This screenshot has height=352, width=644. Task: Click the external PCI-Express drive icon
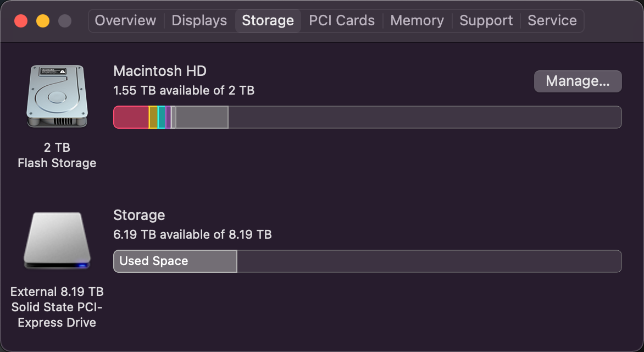point(57,240)
